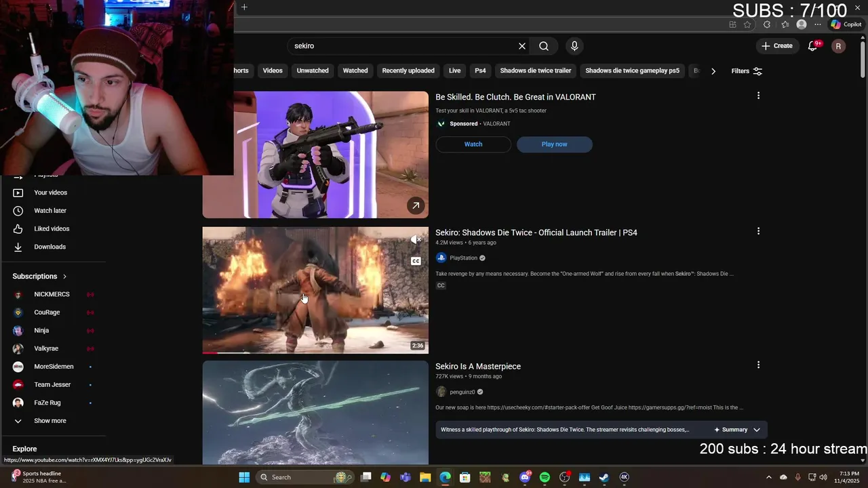This screenshot has height=488, width=868.
Task: Open the R account avatar menu
Action: click(838, 46)
